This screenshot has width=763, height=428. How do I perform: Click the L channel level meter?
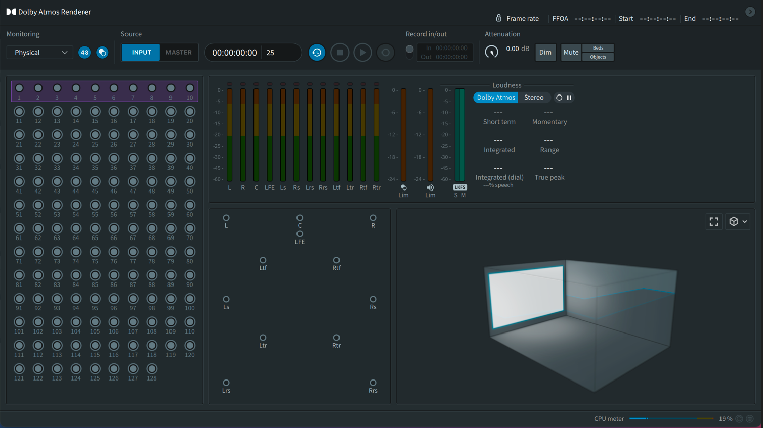point(229,135)
